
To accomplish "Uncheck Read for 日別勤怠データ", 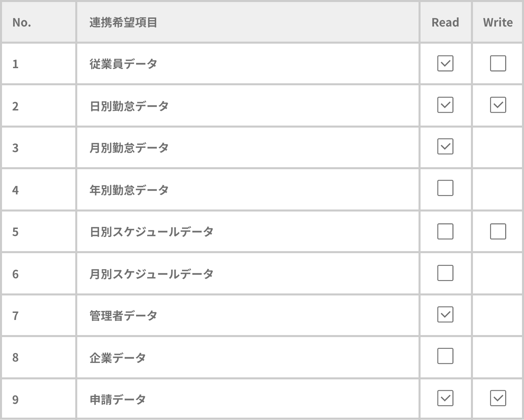I will point(445,105).
